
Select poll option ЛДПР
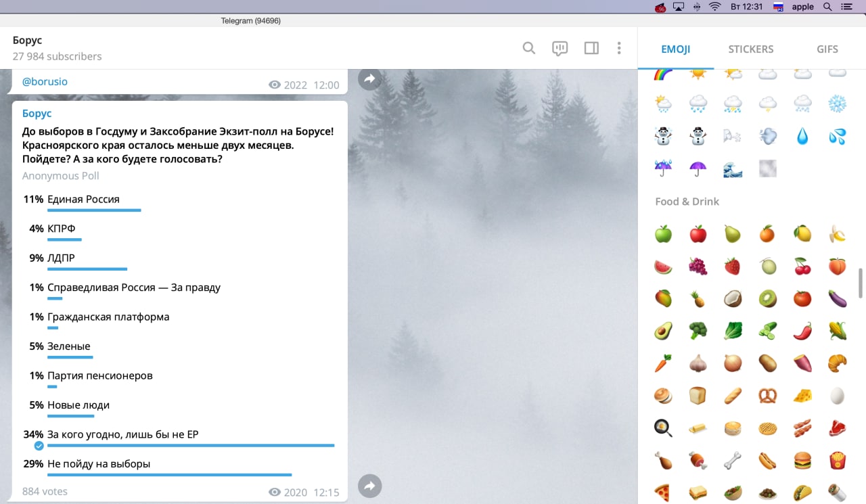click(179, 261)
